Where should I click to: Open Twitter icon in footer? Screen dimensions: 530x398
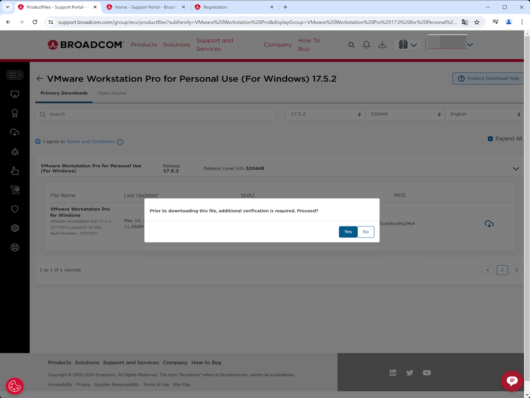[x=410, y=373]
